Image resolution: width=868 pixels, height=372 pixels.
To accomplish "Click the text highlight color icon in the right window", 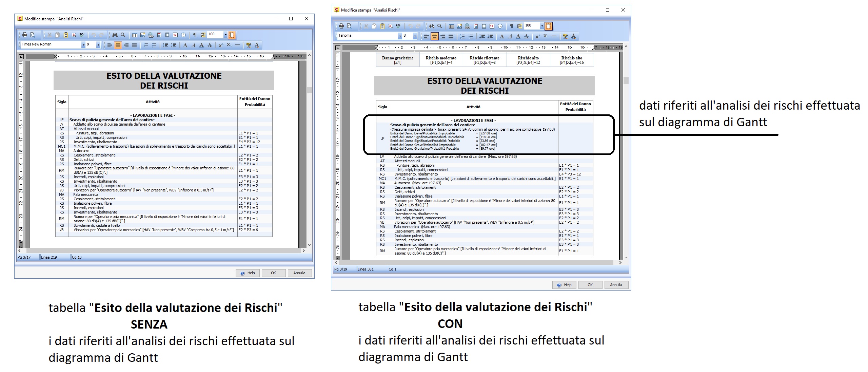I will [x=565, y=36].
